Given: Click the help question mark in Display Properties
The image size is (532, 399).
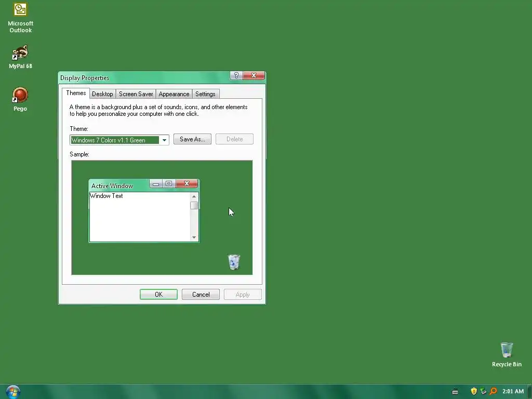Looking at the screenshot, I should [236, 75].
